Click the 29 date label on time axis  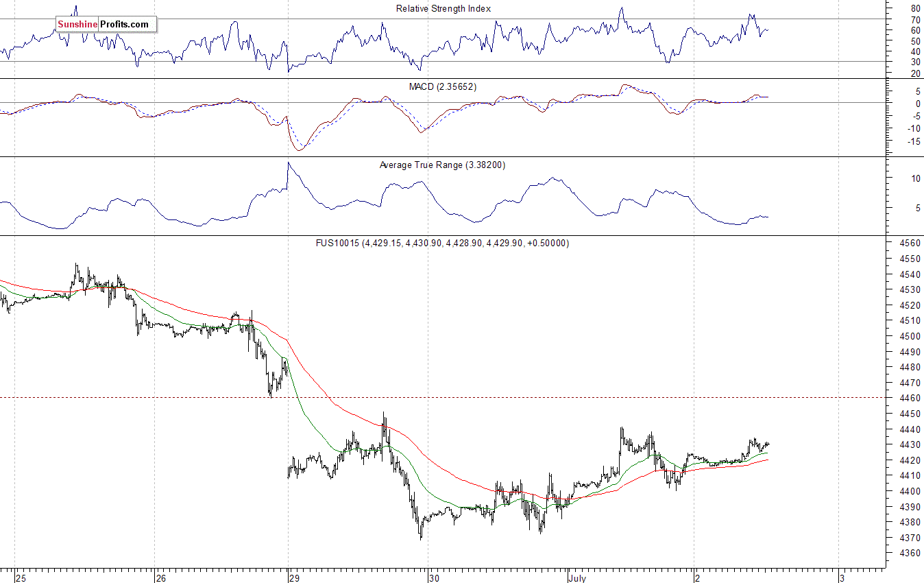click(294, 578)
